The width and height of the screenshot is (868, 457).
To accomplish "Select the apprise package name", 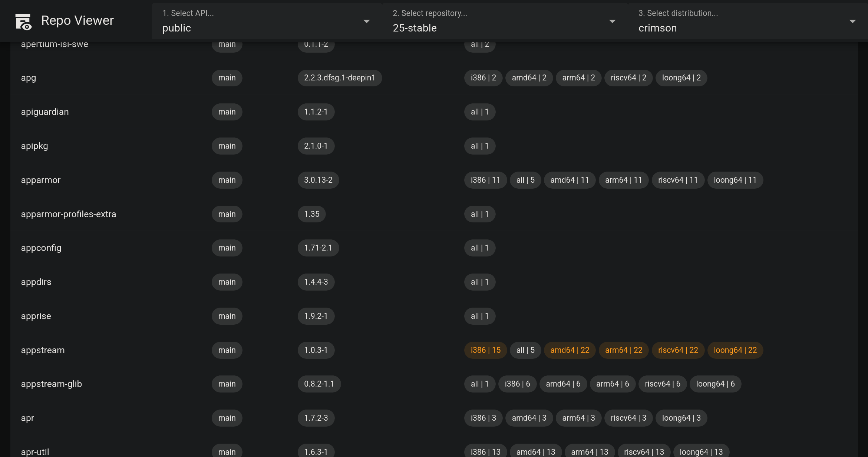I will [x=36, y=316].
